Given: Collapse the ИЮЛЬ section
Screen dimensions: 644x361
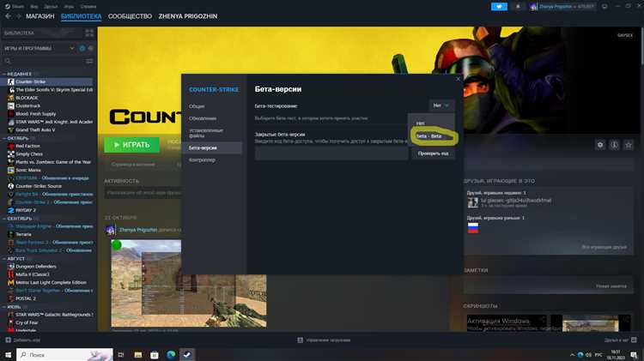Looking at the screenshot, I should tap(4, 307).
